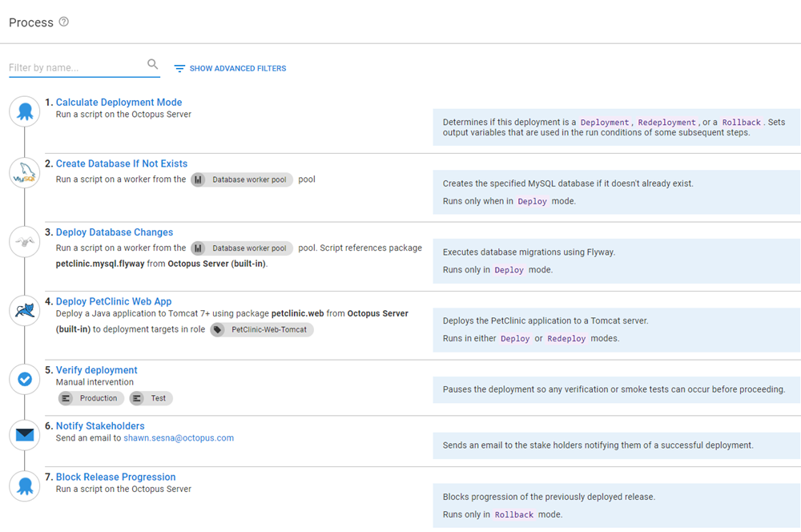Screen dimensions: 801x532
Task: Click the help icon beside Process heading
Action: (64, 22)
